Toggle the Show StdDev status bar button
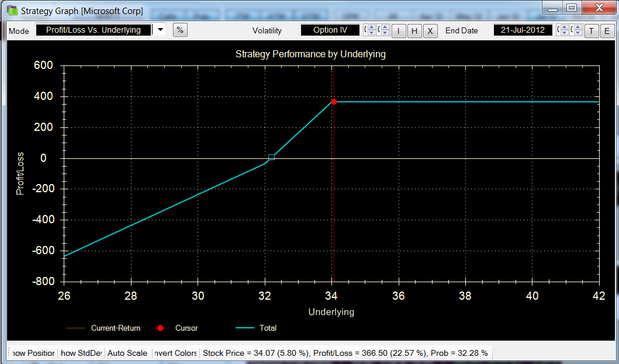619x364 pixels. pos(81,353)
